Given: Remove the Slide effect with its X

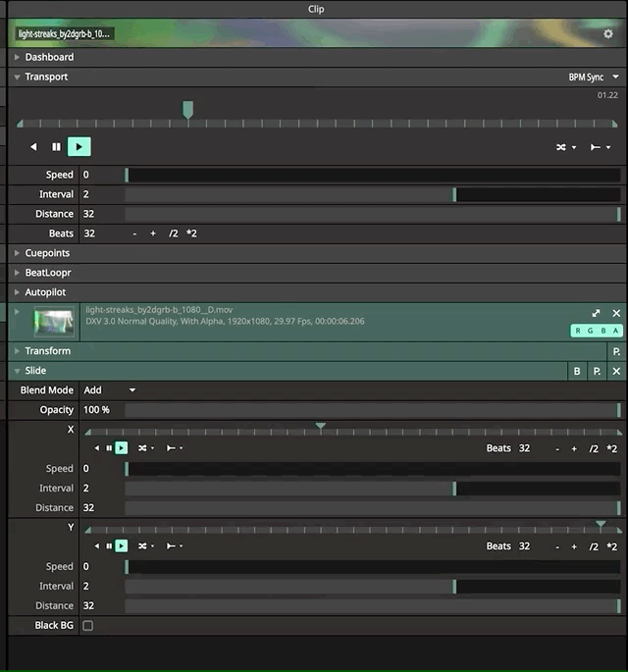Looking at the screenshot, I should pos(616,371).
